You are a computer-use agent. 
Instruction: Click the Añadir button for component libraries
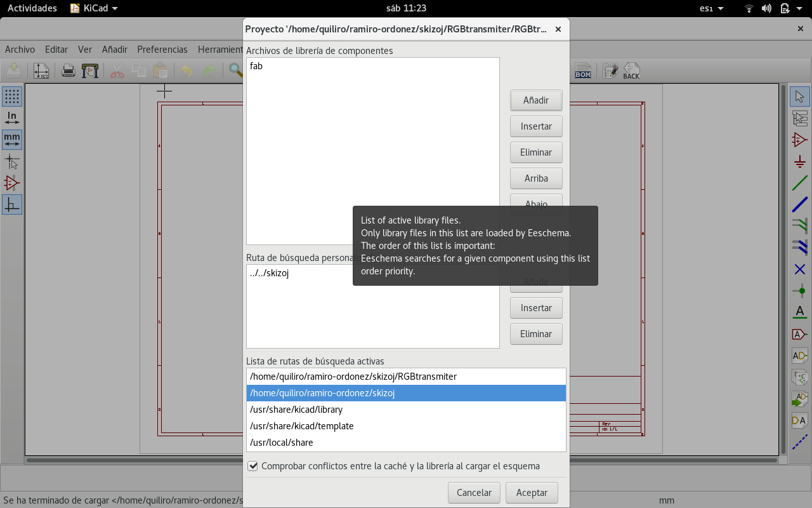[x=536, y=100]
